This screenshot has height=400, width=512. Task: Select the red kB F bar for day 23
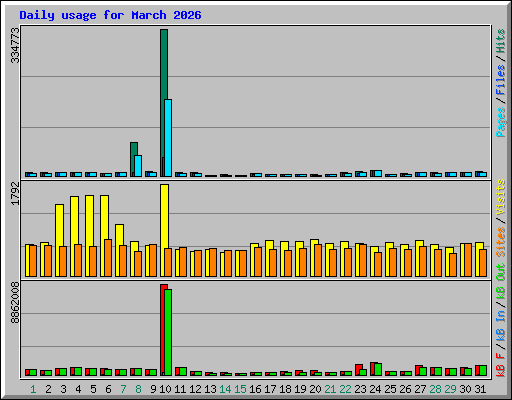(x=358, y=370)
